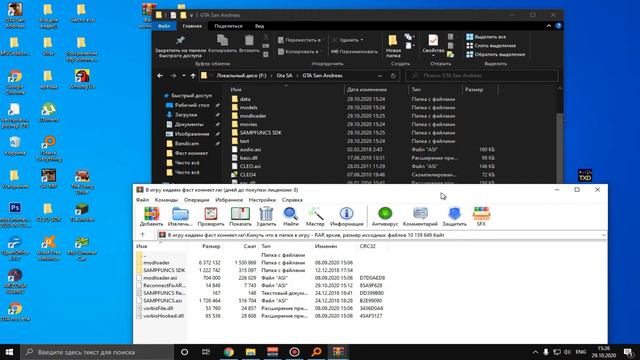
Task: Collapse the Explorer ribbon with the chevron
Action: (x=549, y=26)
